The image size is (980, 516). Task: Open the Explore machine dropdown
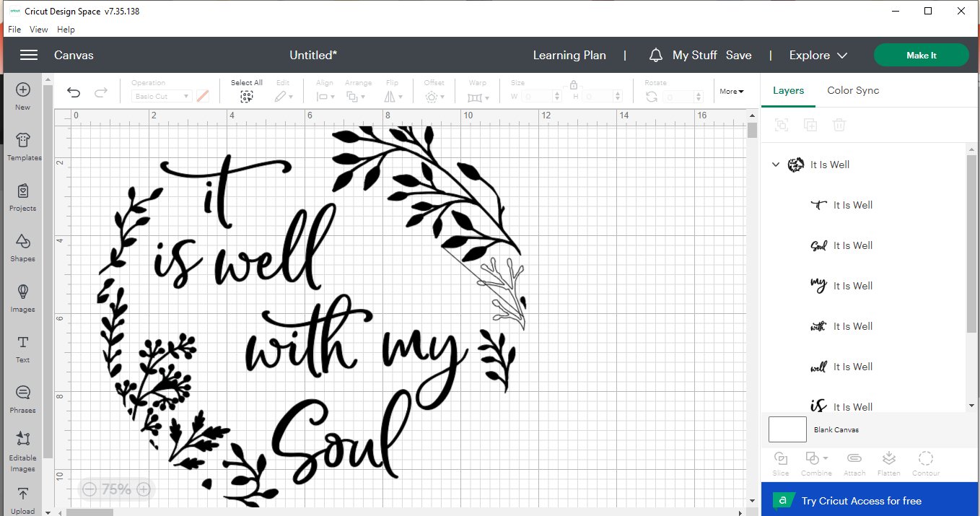818,56
